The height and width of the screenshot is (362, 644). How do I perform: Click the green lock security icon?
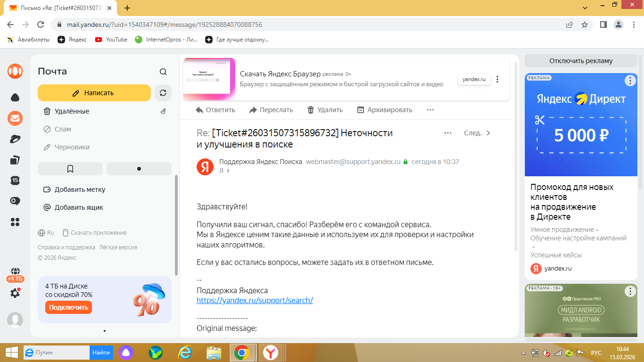405,162
